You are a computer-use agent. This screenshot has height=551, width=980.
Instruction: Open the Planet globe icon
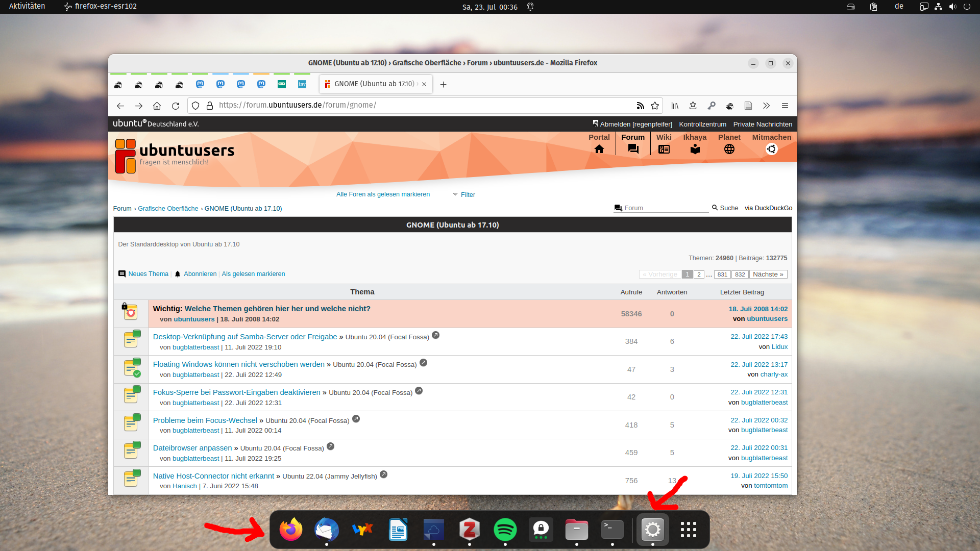pos(729,149)
